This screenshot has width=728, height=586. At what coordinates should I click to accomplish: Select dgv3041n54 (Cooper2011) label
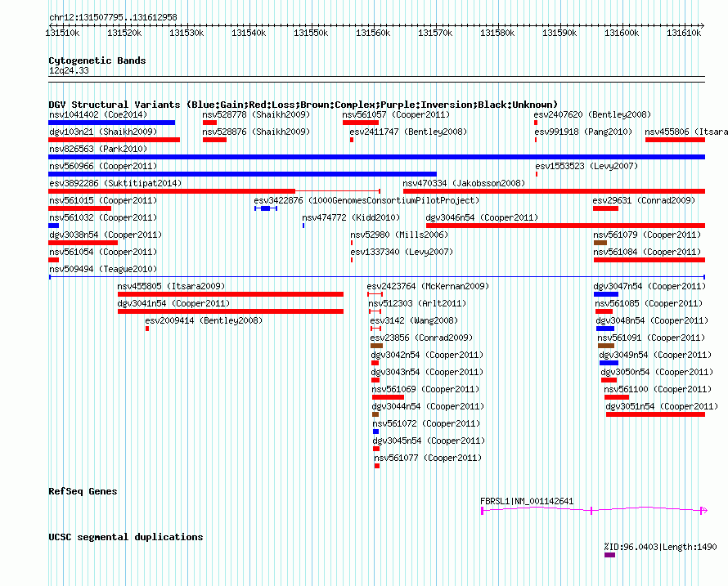[173, 303]
